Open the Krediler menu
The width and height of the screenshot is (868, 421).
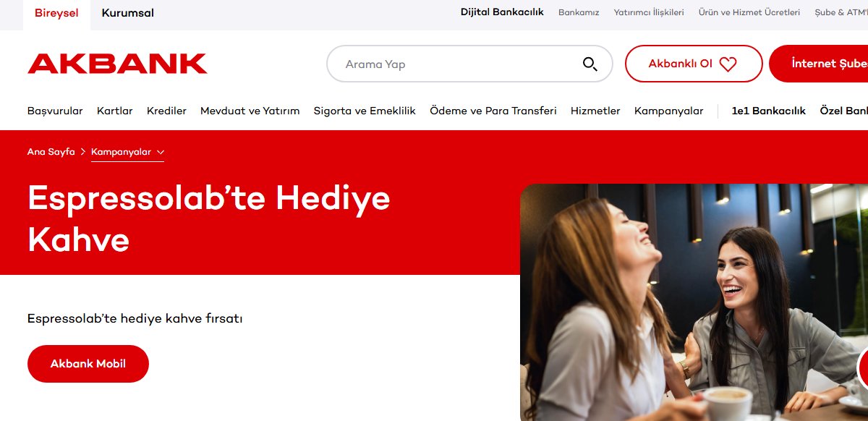point(166,111)
